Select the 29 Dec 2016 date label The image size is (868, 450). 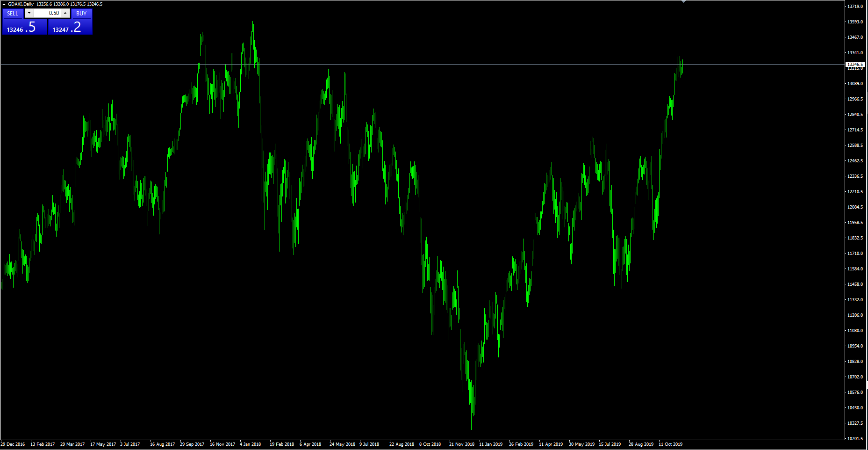13,444
